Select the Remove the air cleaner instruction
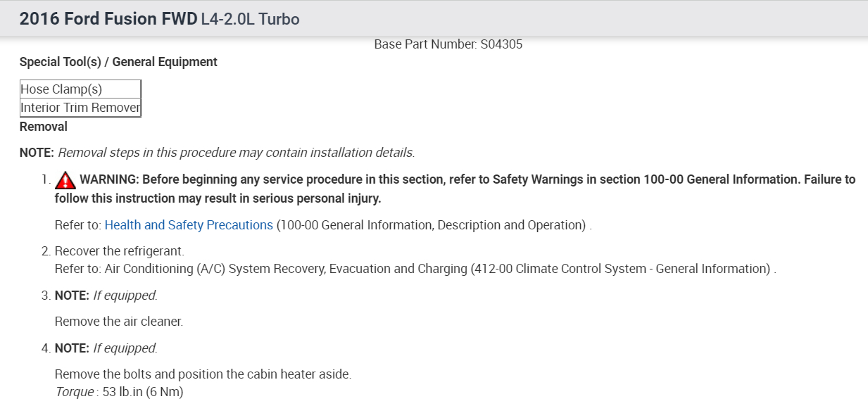The width and height of the screenshot is (868, 406). 119,322
